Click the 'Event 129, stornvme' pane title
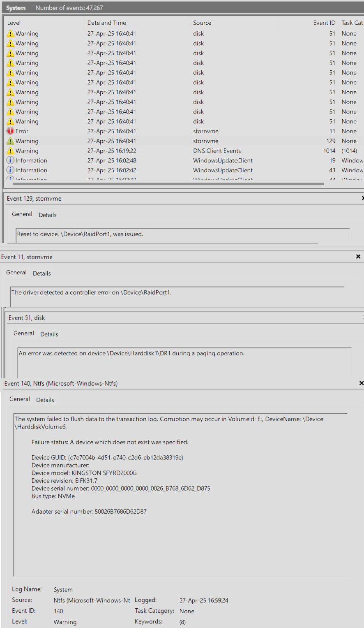Viewport: 364px width, 628px height. point(34,198)
